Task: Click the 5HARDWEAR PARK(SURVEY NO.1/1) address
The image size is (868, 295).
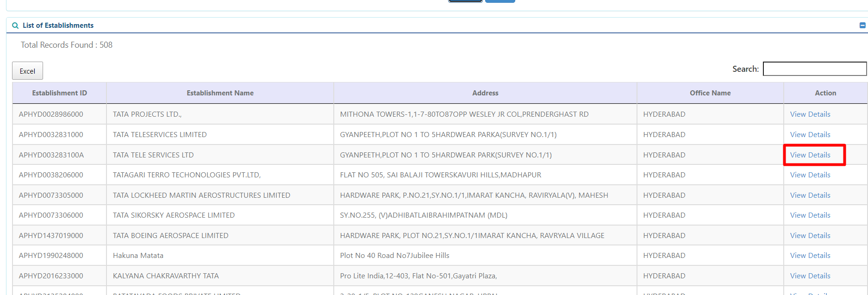Action: 446,155
